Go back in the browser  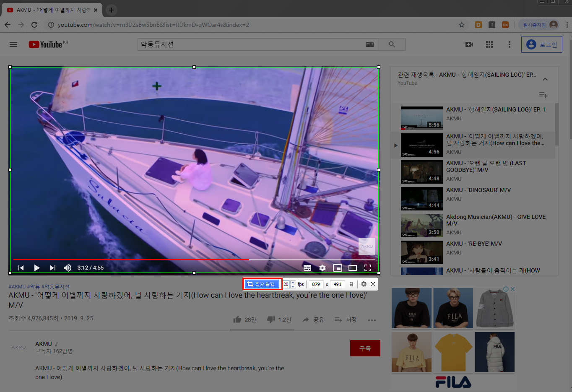pos(8,25)
